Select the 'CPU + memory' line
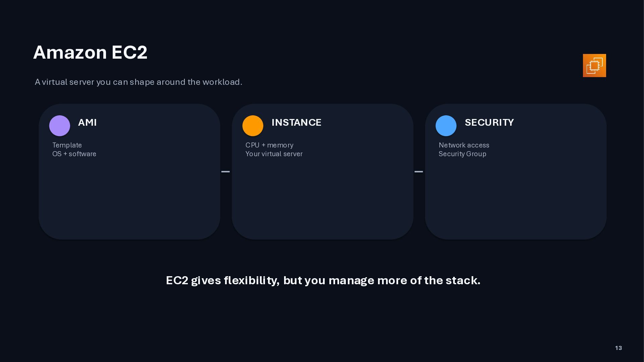This screenshot has height=362, width=644. [269, 145]
